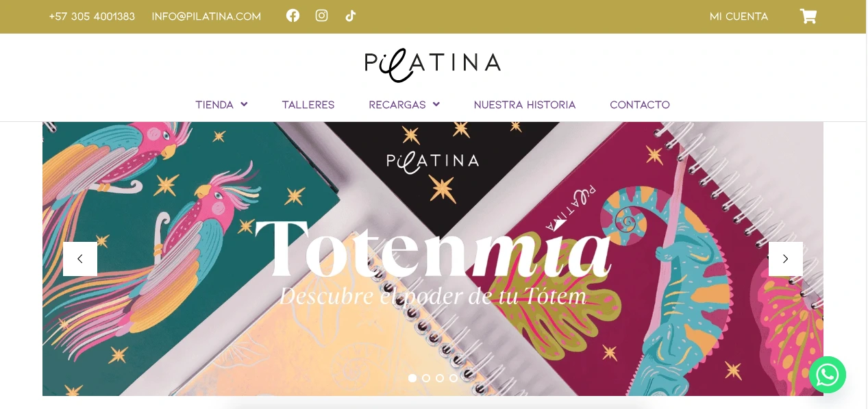Screen dimensions: 868x409
Task: Select the second carousel dot
Action: pos(426,378)
